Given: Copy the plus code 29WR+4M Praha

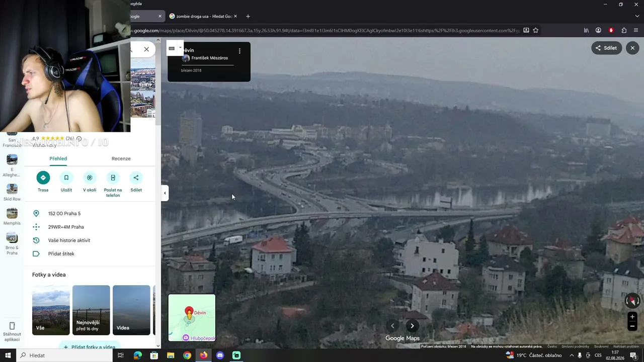Looking at the screenshot, I should pyautogui.click(x=90, y=227).
